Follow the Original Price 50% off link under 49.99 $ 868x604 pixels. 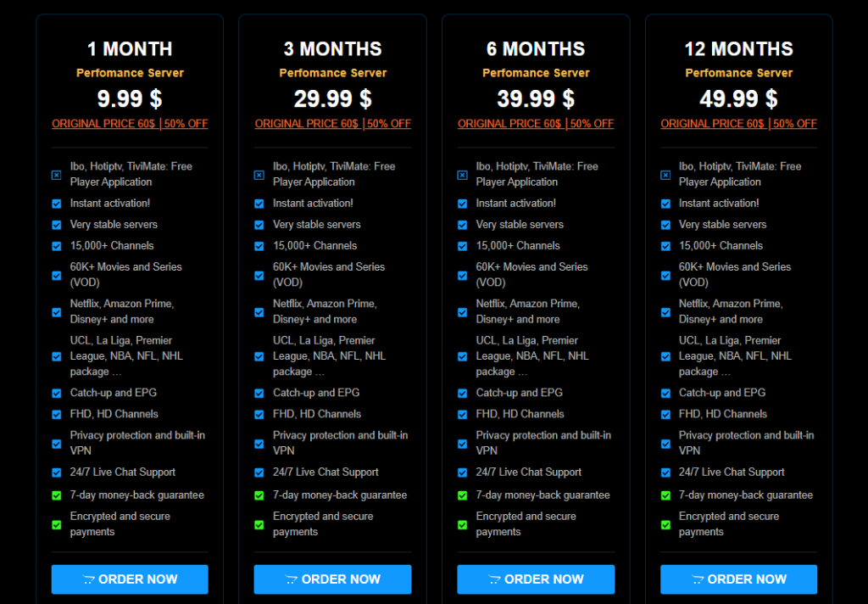[x=738, y=124]
